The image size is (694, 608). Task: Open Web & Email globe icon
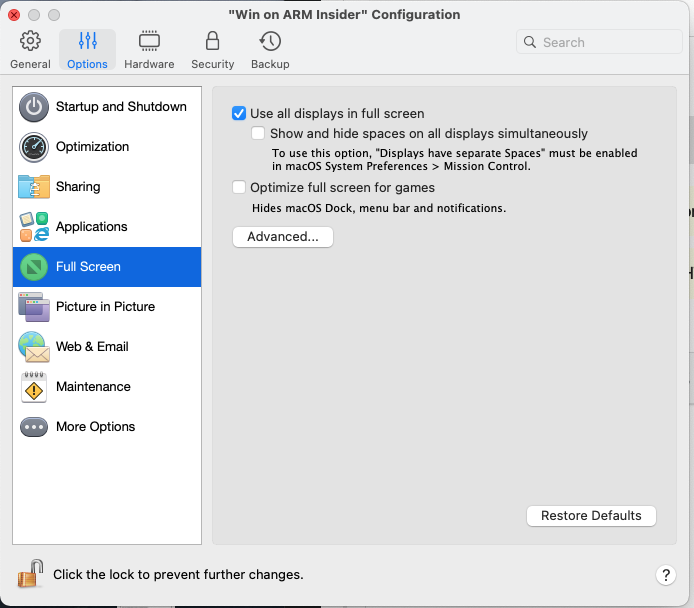(34, 347)
